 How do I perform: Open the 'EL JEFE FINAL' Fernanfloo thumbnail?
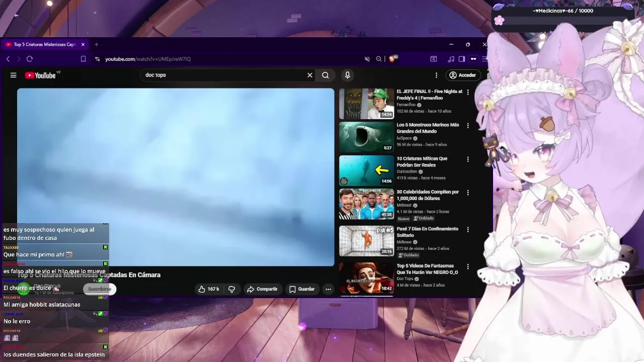pyautogui.click(x=366, y=104)
